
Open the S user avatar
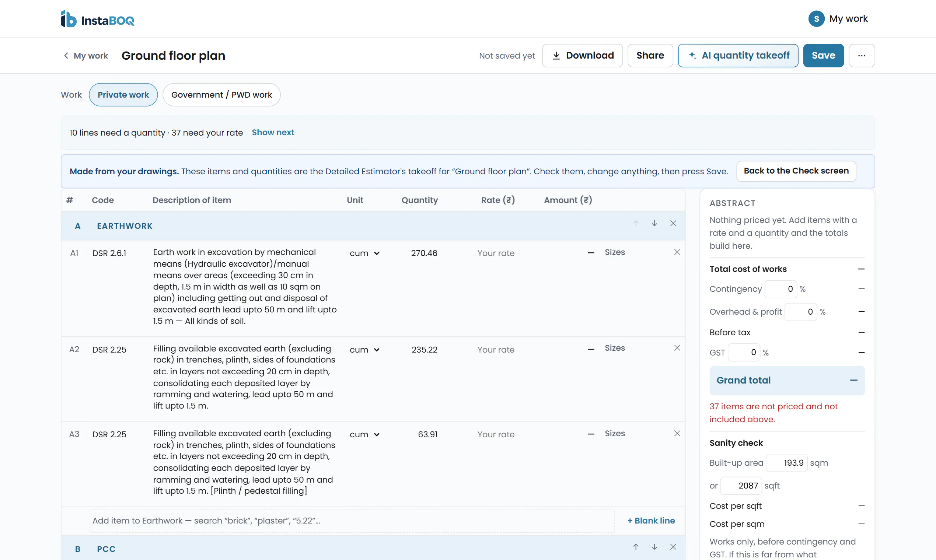point(816,18)
